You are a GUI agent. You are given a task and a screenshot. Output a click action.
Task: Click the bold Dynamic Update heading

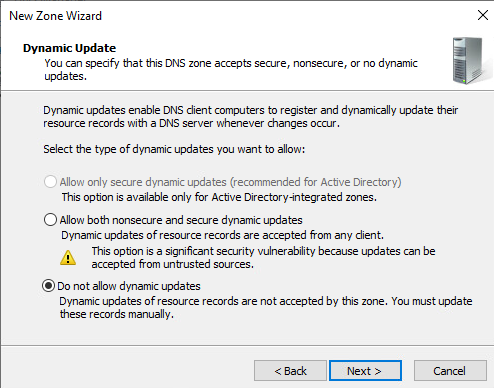(x=69, y=48)
